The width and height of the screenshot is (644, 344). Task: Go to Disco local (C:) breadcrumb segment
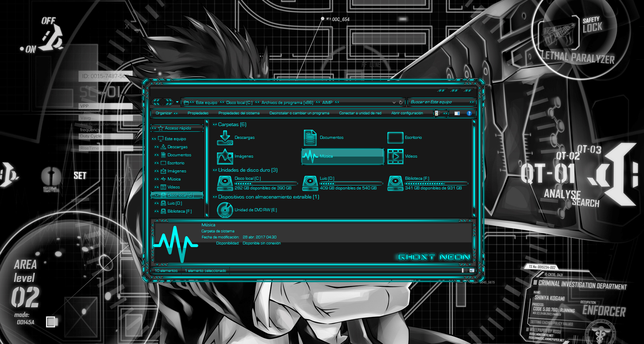(x=239, y=103)
